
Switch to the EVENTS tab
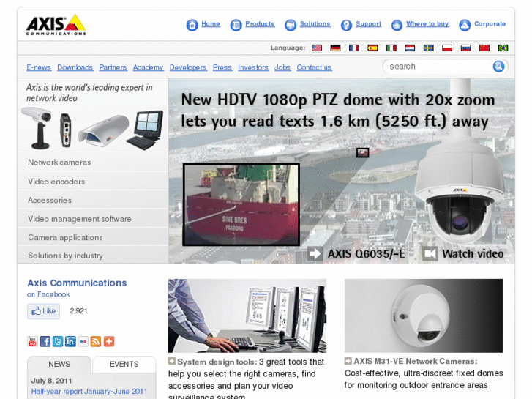[x=124, y=365]
